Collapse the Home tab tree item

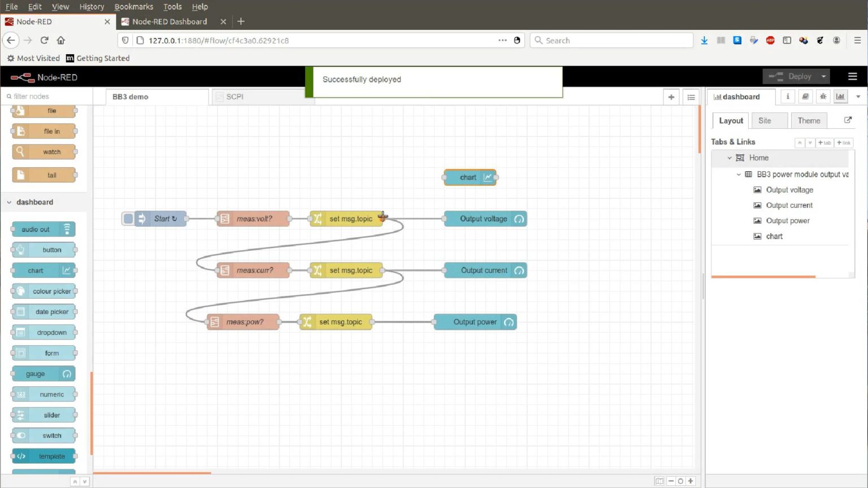pyautogui.click(x=730, y=158)
